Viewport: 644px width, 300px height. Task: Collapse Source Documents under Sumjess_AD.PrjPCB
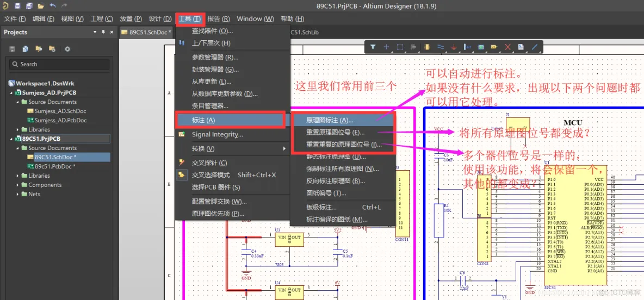[17, 102]
